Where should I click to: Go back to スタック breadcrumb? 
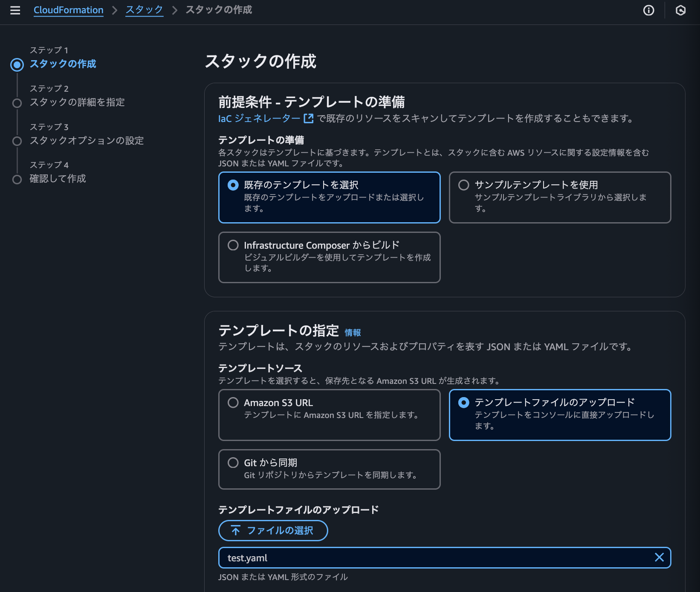(x=144, y=9)
